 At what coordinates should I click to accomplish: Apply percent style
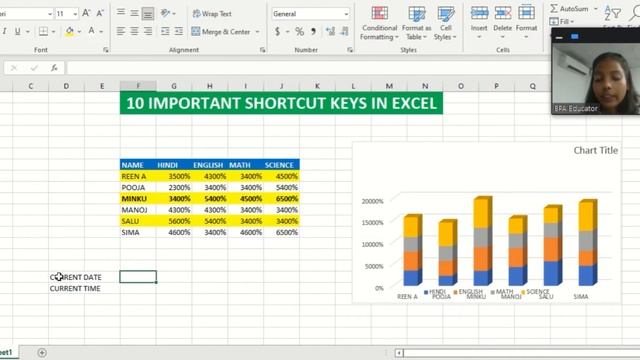[x=300, y=31]
